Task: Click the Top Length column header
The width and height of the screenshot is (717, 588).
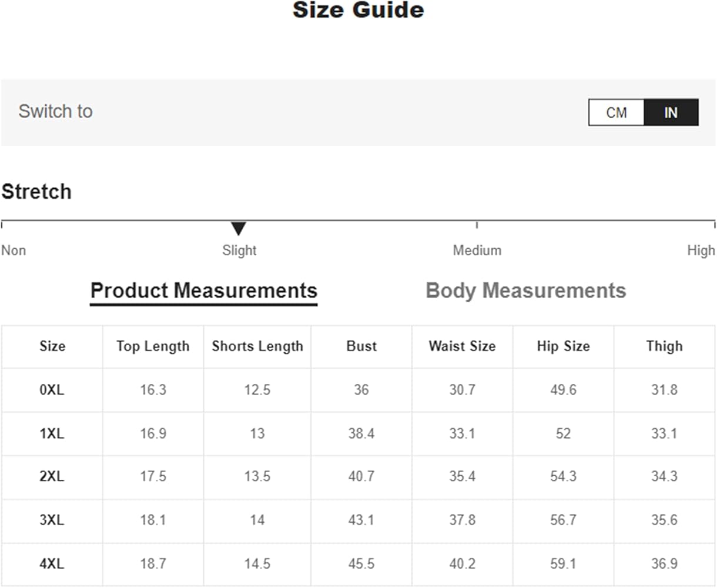Action: 153,346
